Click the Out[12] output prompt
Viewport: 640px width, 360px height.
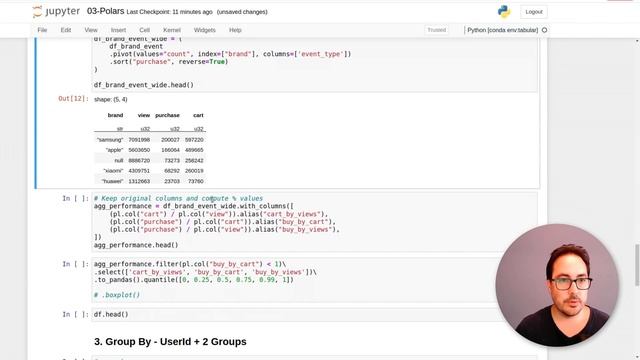[x=73, y=99]
